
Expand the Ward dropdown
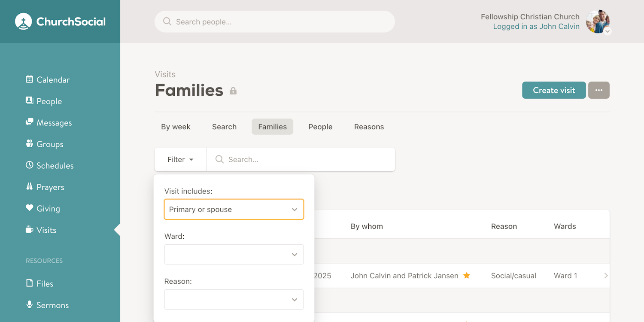coord(234,254)
